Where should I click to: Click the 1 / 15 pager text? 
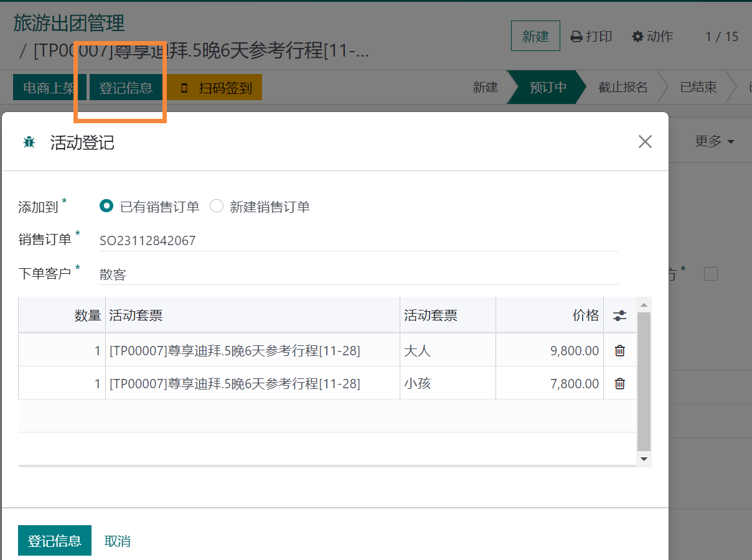coord(721,37)
